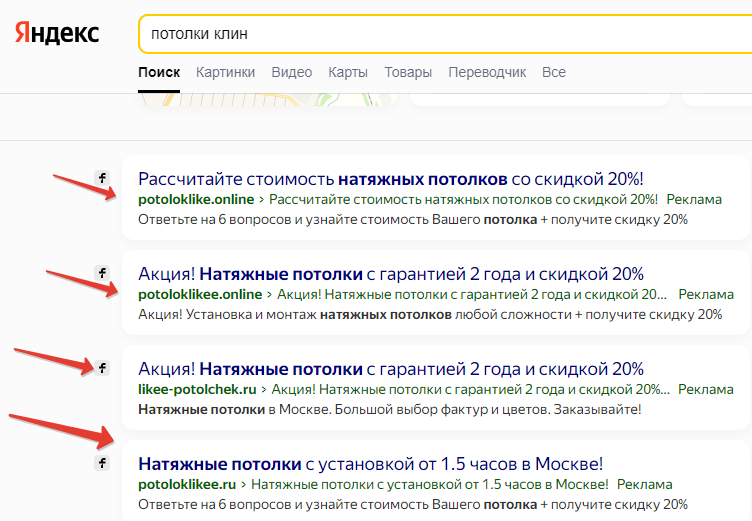Viewport: 752px width, 521px height.
Task: Open 'Рассчитайте стоимость натяжных потолков со скидкой 20%!' title
Action: coord(390,179)
